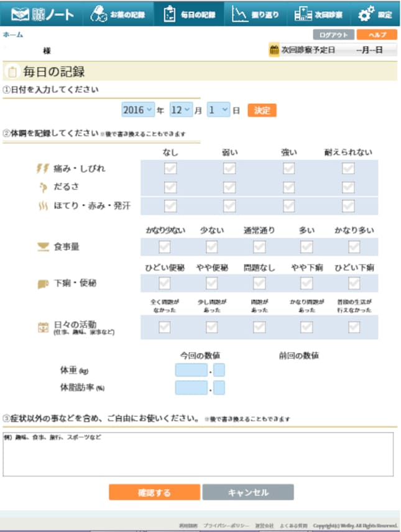Open the 次回診察 hospital icon
The width and height of the screenshot is (401, 532).
303,14
